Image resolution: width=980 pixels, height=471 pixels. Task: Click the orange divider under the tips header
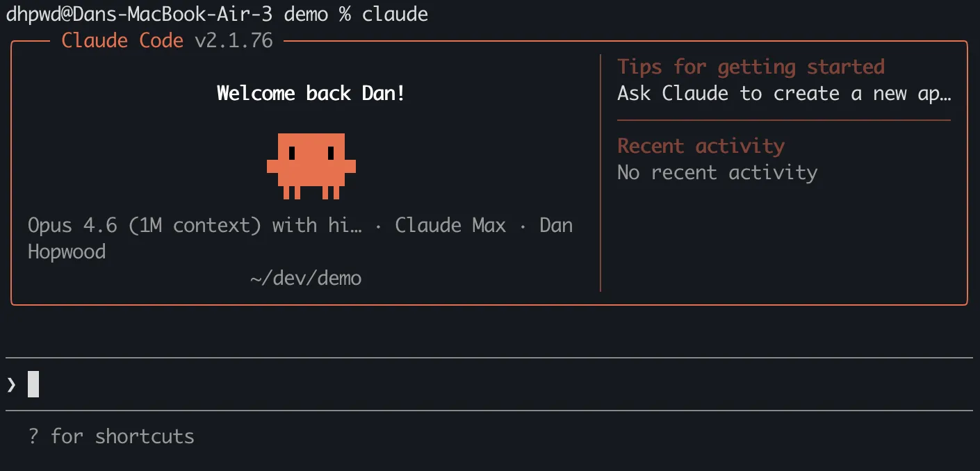[x=784, y=119]
